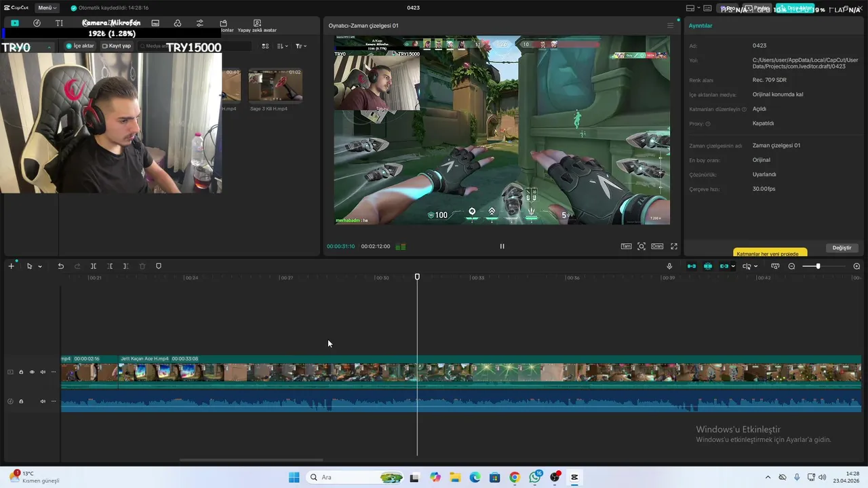The height and width of the screenshot is (488, 868).
Task: Click the zoom-scan icon in the player
Action: (x=642, y=246)
